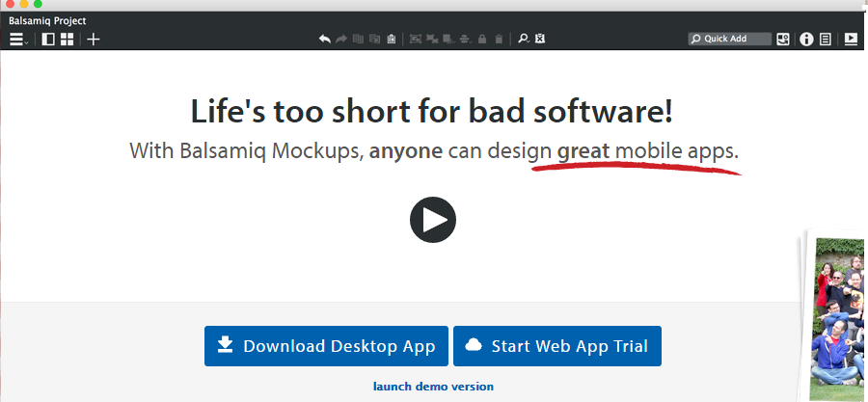Ungroup the selected controls
This screenshot has height=402, width=868.
(x=432, y=39)
